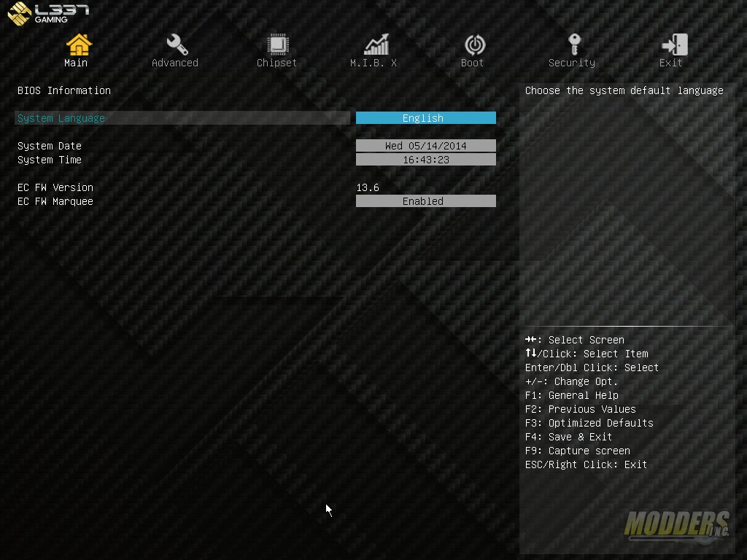The height and width of the screenshot is (560, 747).
Task: Click the BIOS Information heading
Action: (64, 90)
